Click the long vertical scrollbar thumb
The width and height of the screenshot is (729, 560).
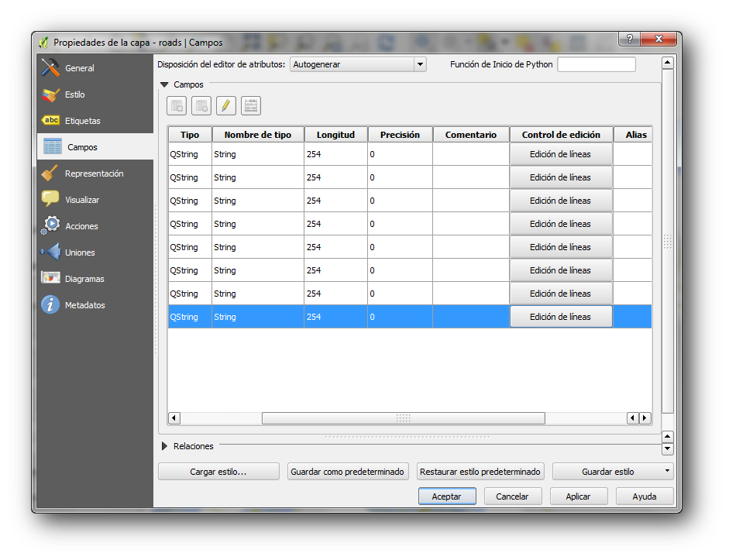click(x=668, y=241)
